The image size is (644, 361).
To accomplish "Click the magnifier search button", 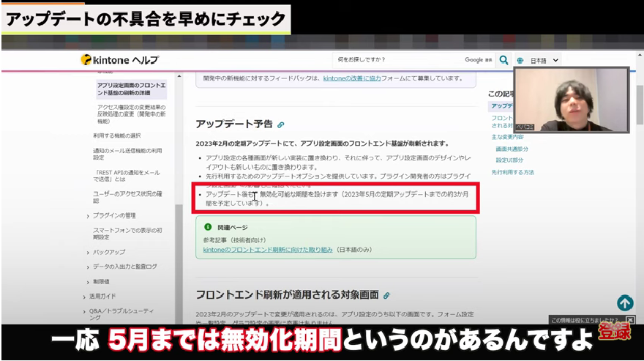I will coord(503,60).
